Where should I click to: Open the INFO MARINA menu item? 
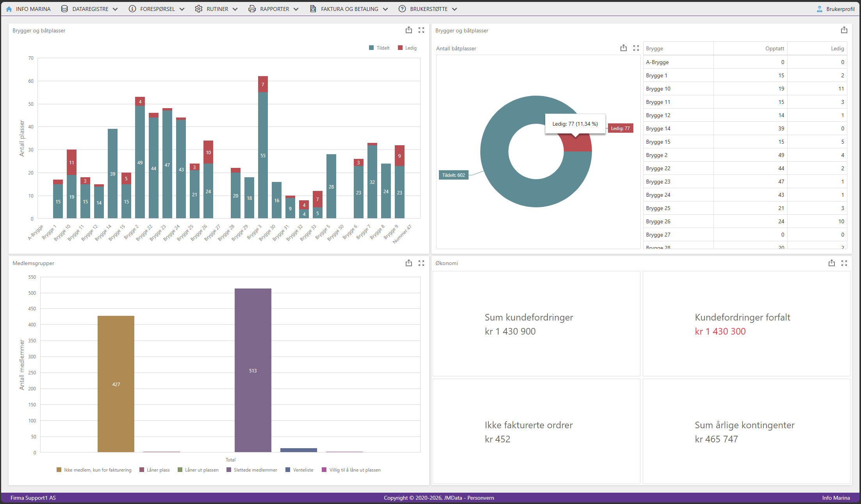coord(29,9)
